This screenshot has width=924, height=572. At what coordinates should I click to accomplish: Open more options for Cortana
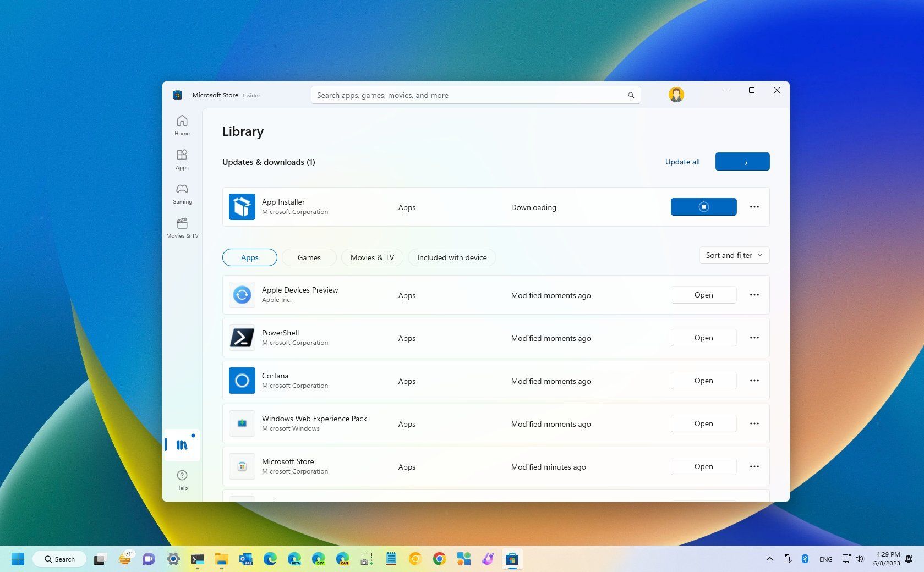pos(754,380)
